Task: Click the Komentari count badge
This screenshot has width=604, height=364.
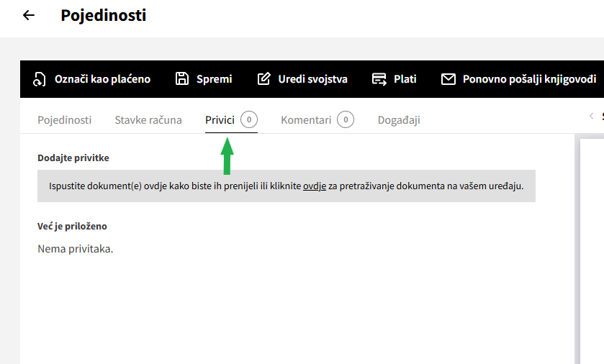Action: pyautogui.click(x=346, y=119)
